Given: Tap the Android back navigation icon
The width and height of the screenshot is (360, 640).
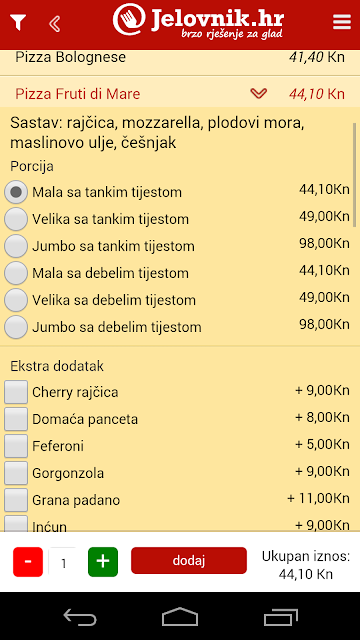Looking at the screenshot, I should (x=80, y=617).
